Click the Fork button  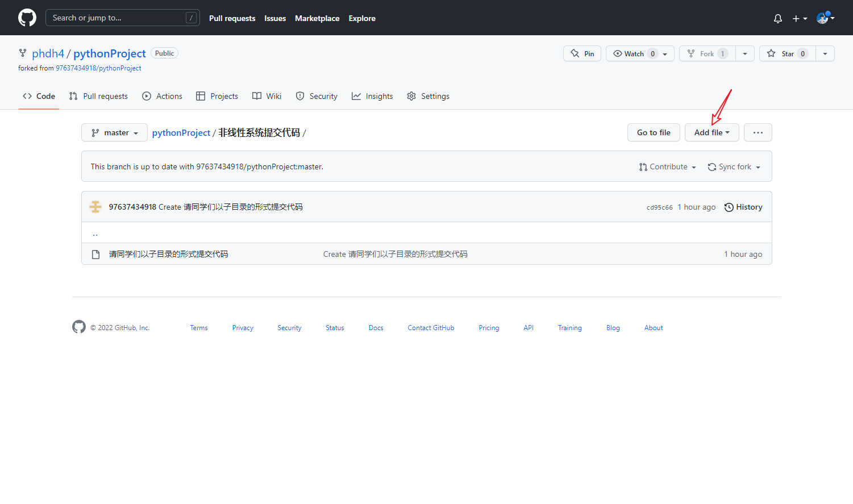(x=707, y=53)
